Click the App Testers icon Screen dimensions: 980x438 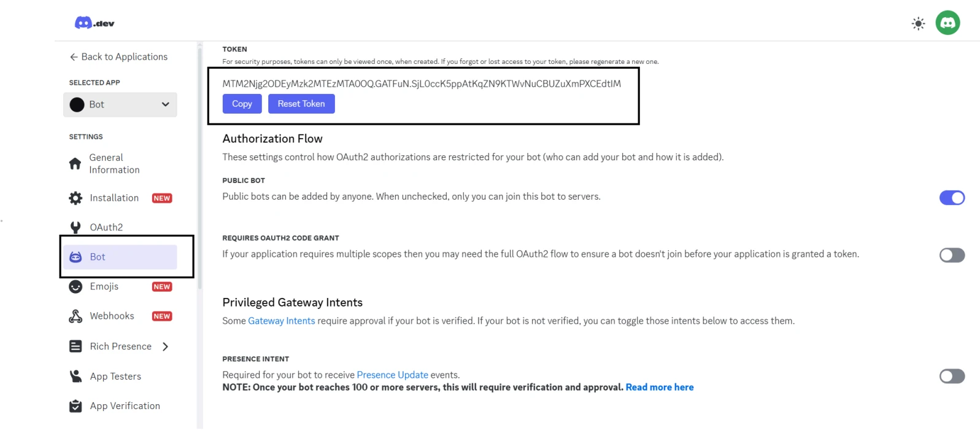[75, 376]
